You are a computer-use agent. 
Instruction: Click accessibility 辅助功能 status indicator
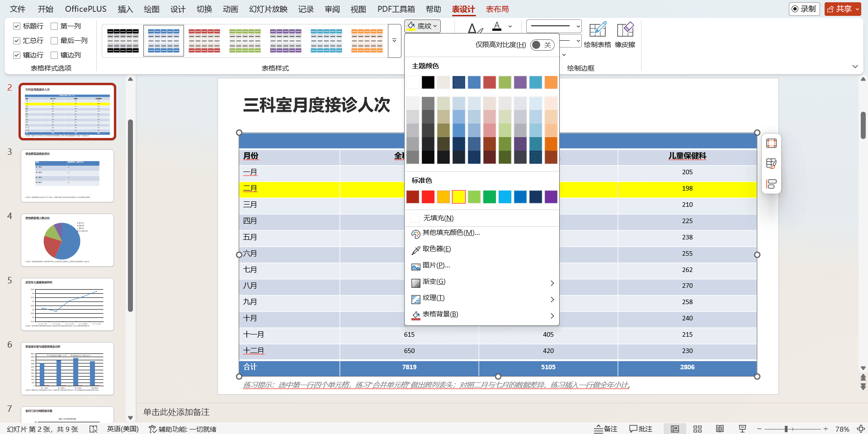click(x=183, y=429)
